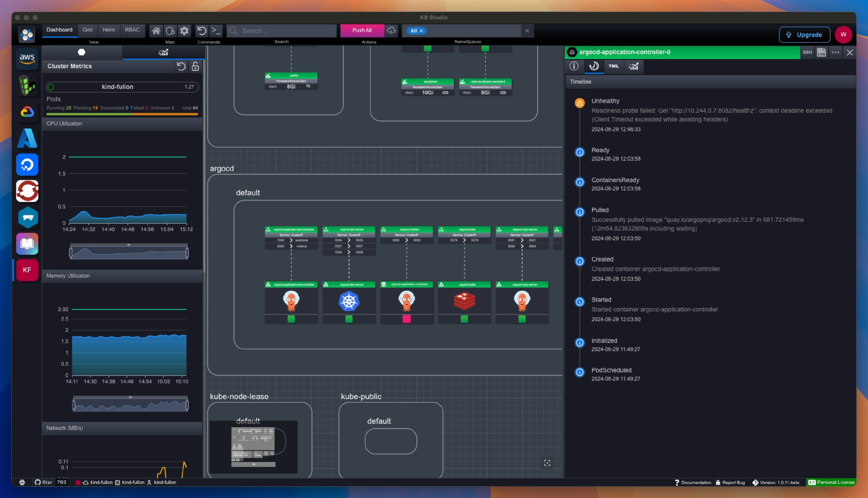Refresh the Cluster Metrics panel

(x=181, y=66)
